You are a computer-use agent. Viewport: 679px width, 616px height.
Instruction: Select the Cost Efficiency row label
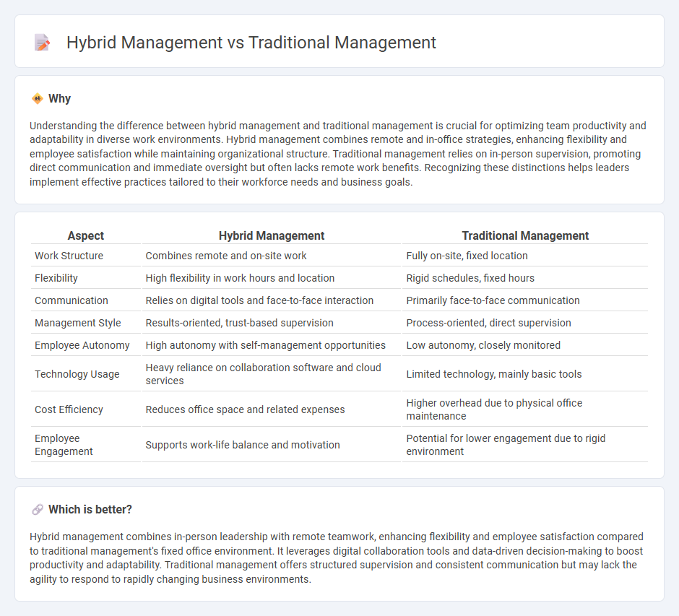(x=69, y=409)
